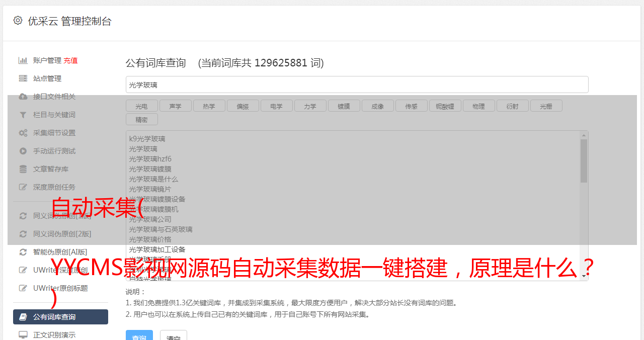Select the filter icon for 栏目与关键词
The width and height of the screenshot is (644, 340).
[23, 115]
